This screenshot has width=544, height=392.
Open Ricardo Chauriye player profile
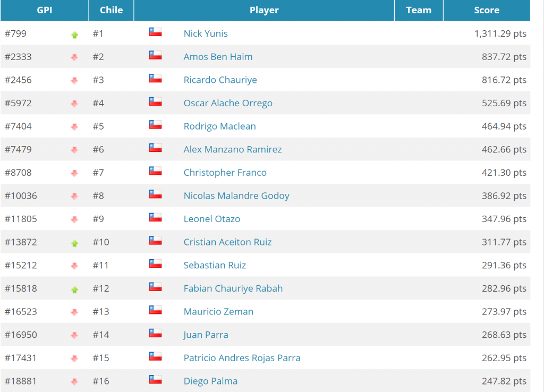click(x=220, y=80)
